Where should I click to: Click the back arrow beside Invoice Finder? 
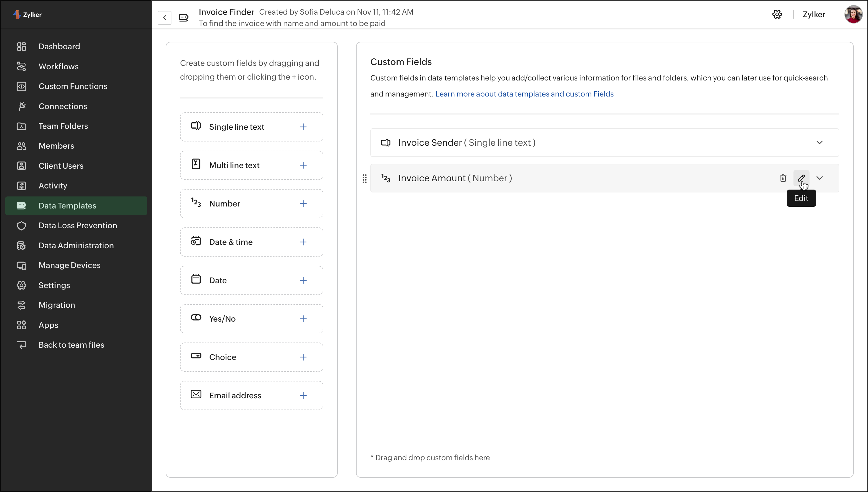tap(165, 17)
